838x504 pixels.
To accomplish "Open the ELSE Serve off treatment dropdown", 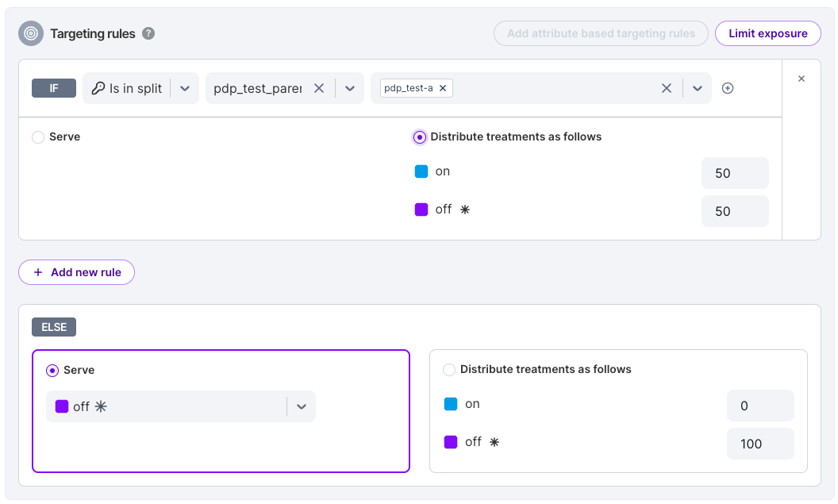I will pyautogui.click(x=301, y=406).
